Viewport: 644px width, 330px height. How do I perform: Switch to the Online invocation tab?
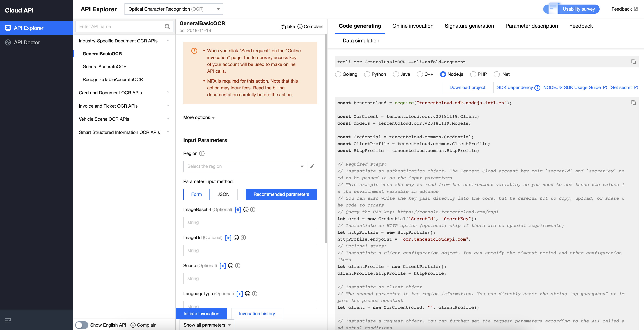(x=413, y=26)
